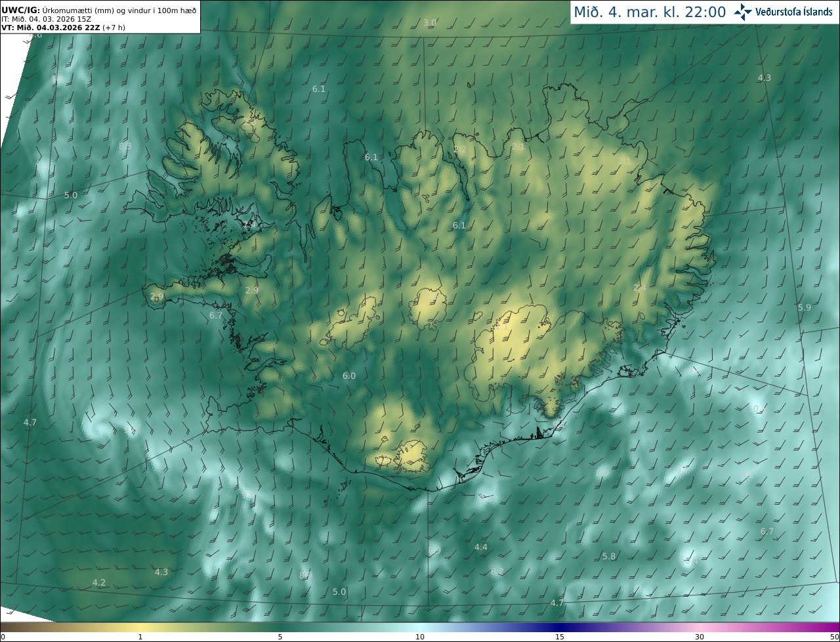Viewport: 840px width, 642px height.
Task: Click the colorbar tick label "10"
Action: [x=420, y=637]
